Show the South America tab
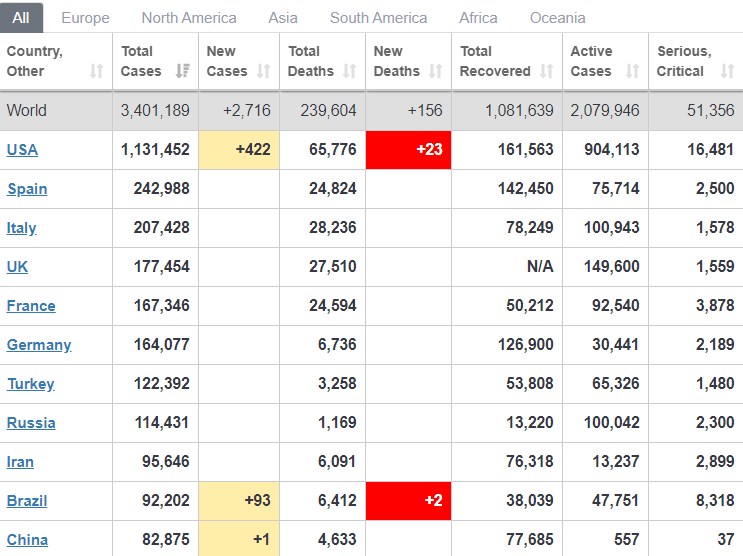The image size is (743, 556). pos(379,18)
